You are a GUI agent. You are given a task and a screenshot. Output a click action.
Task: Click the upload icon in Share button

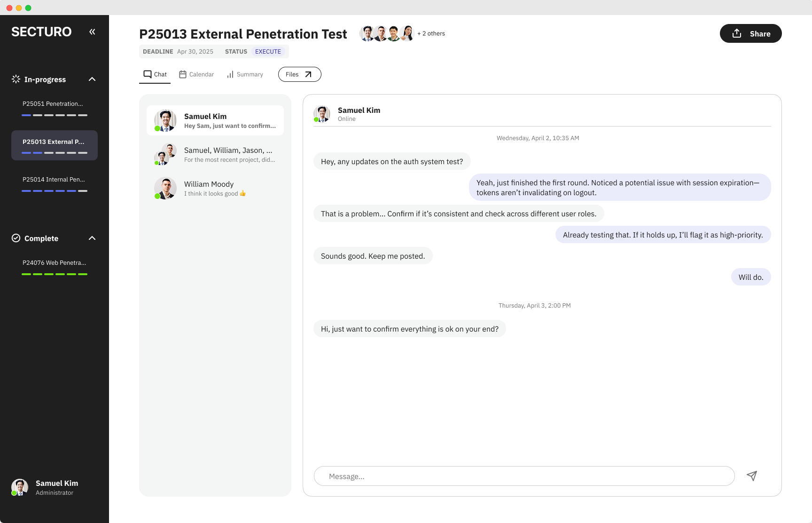[737, 33]
